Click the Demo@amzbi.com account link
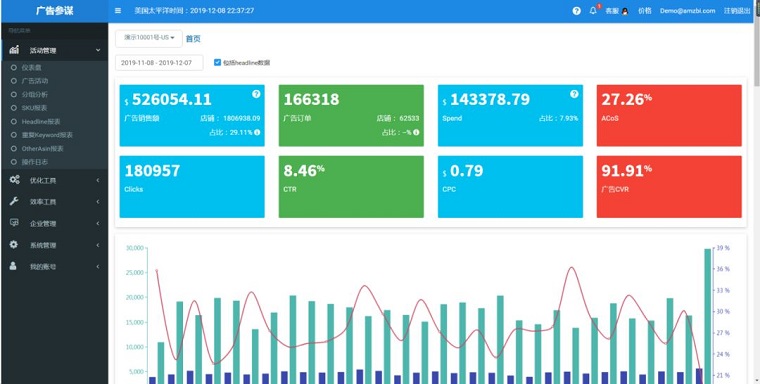Image resolution: width=760 pixels, height=384 pixels. [687, 11]
